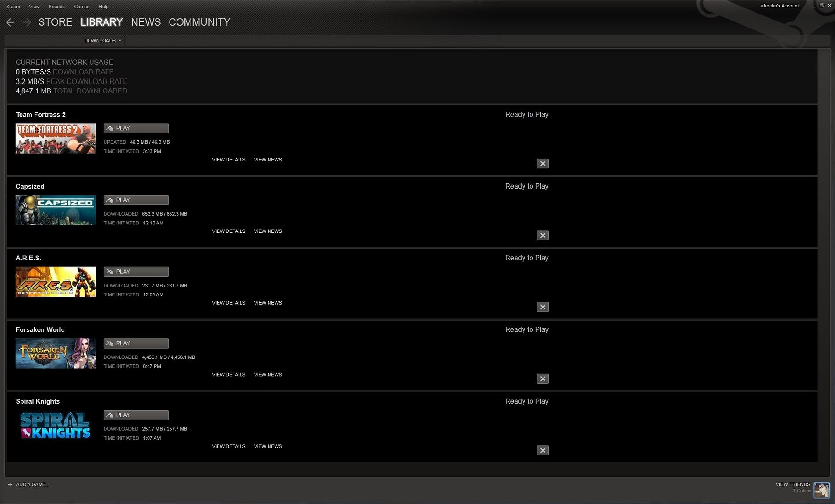
Task: Click A.R.E.S. 'Ready to Play' status
Action: 527,258
